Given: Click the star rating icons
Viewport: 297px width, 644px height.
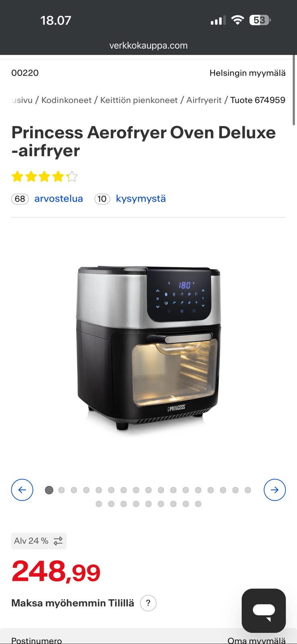Looking at the screenshot, I should point(44,176).
